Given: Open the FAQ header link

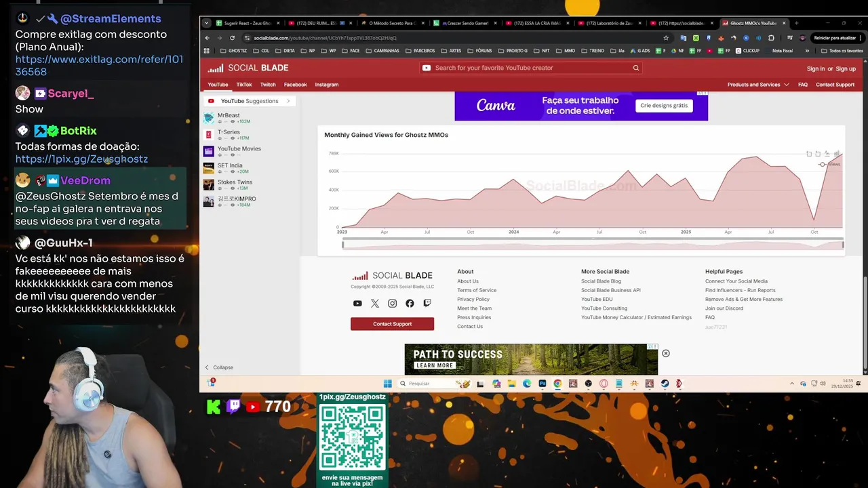Looking at the screenshot, I should [803, 85].
